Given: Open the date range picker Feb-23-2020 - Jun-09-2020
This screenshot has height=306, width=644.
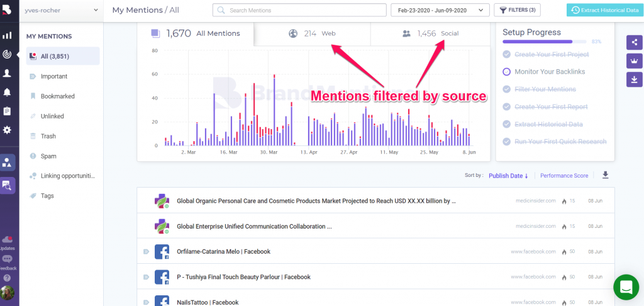Looking at the screenshot, I should coord(440,10).
